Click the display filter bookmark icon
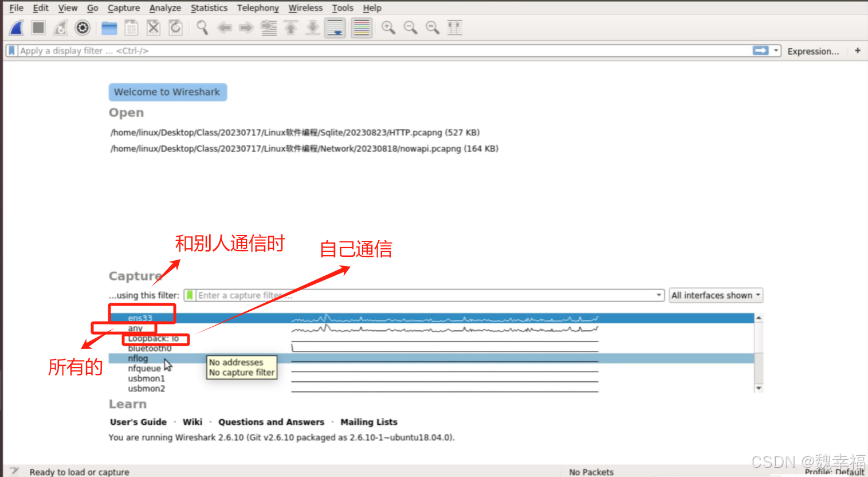Image resolution: width=868 pixels, height=477 pixels. (11, 50)
